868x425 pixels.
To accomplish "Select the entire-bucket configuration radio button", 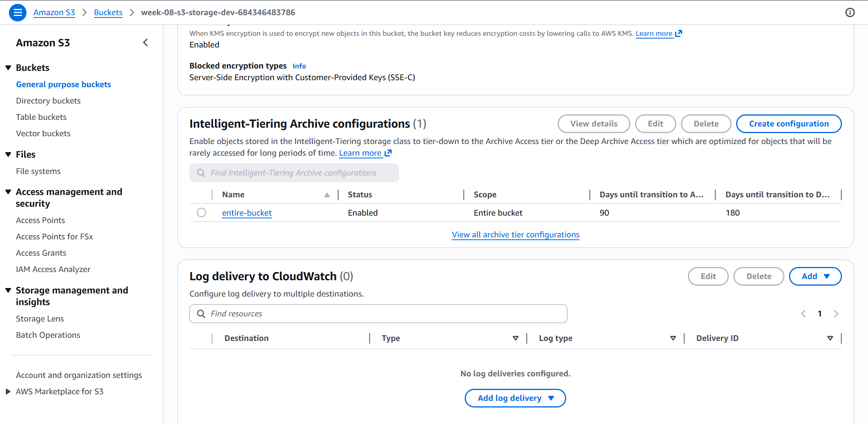I will click(201, 212).
